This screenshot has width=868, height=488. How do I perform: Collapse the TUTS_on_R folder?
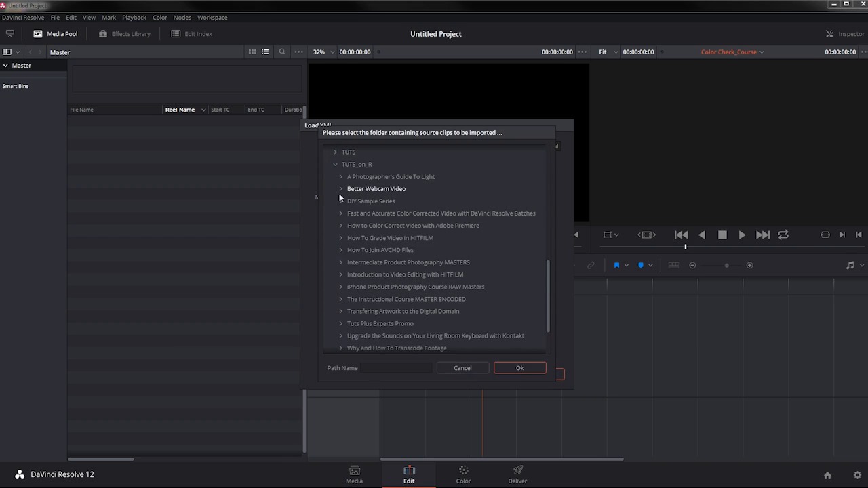tap(335, 165)
